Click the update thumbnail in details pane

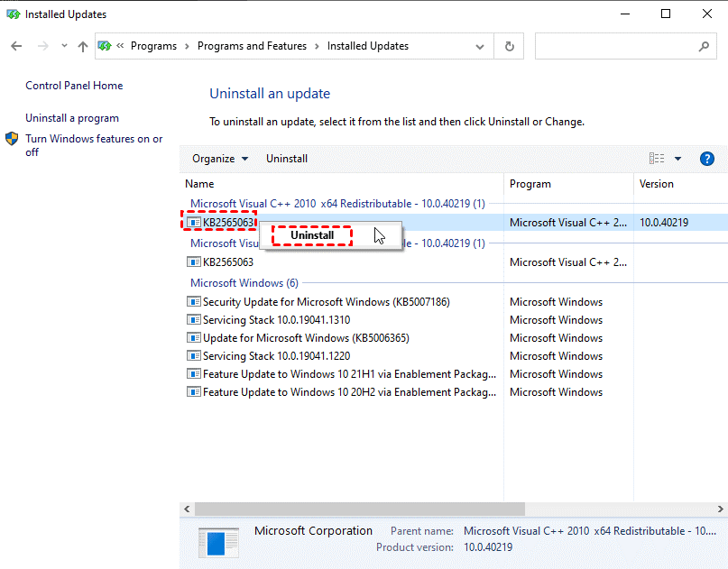click(218, 542)
